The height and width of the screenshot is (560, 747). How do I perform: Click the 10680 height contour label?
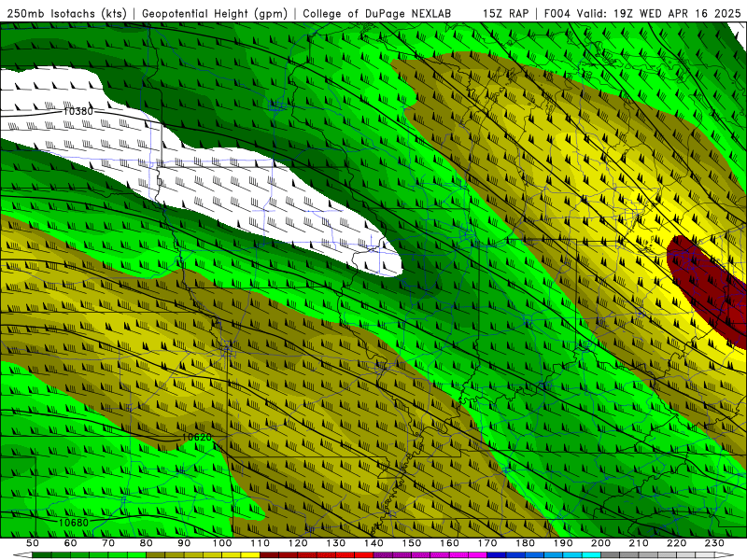[74, 523]
